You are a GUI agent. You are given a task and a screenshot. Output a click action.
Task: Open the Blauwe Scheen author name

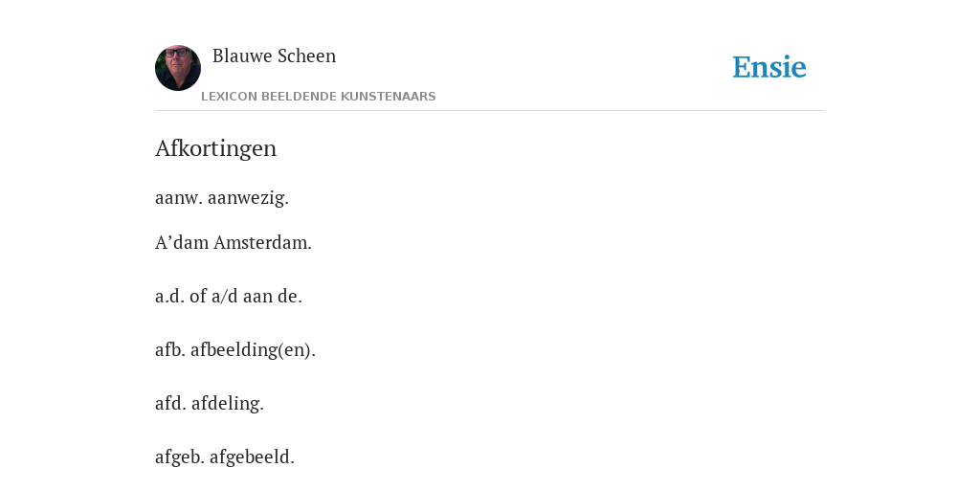275,56
